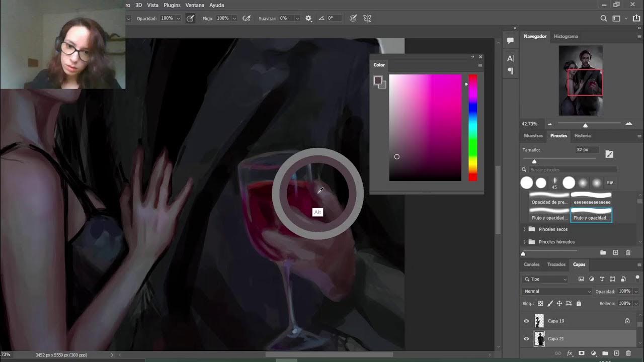Toggle prevent artboard auto-nesting lock icon
This screenshot has height=362, width=644.
(569, 304)
